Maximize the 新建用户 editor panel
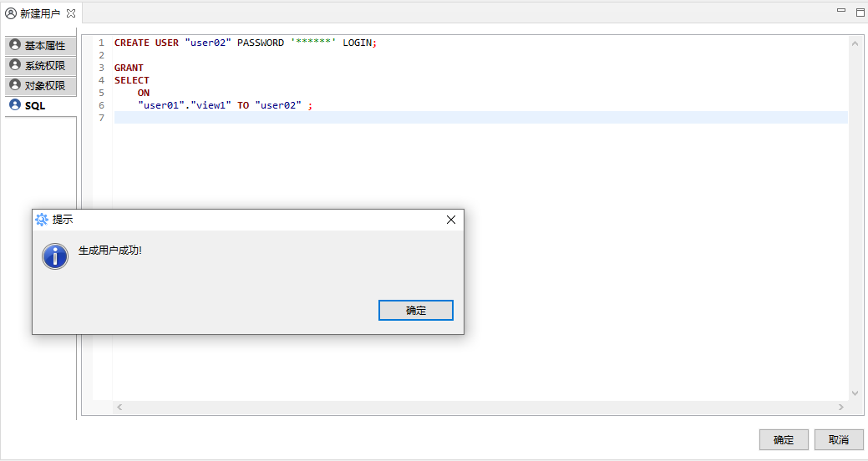The width and height of the screenshot is (868, 461). (860, 13)
